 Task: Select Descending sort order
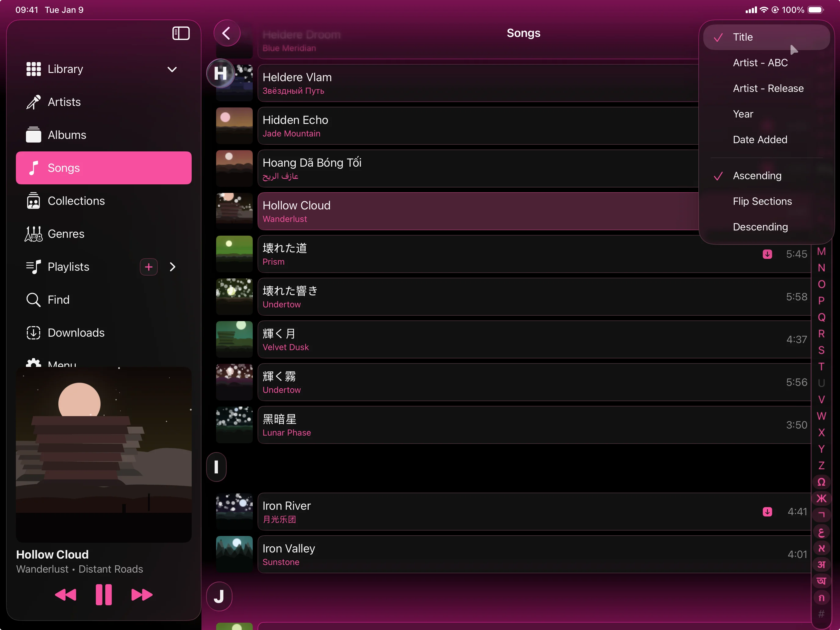[760, 227]
